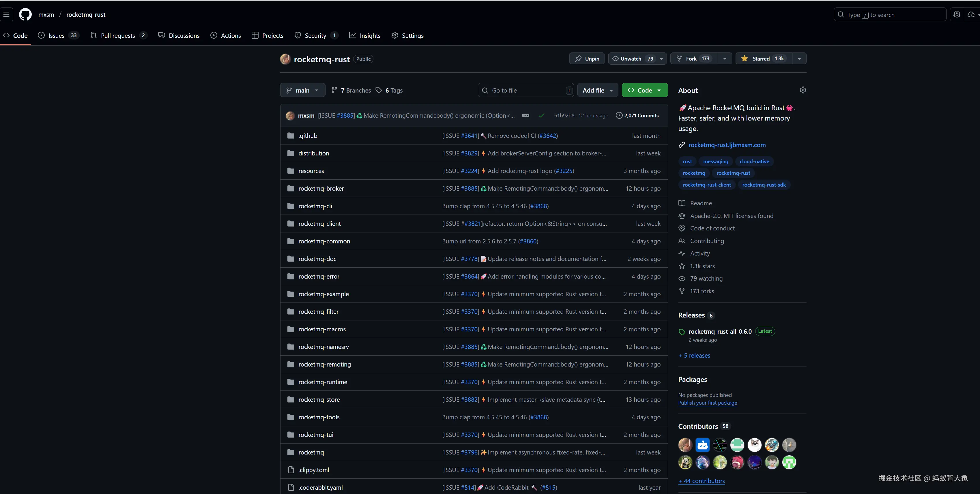980x494 pixels.
Task: Fork the repository with Fork button
Action: click(x=694, y=59)
